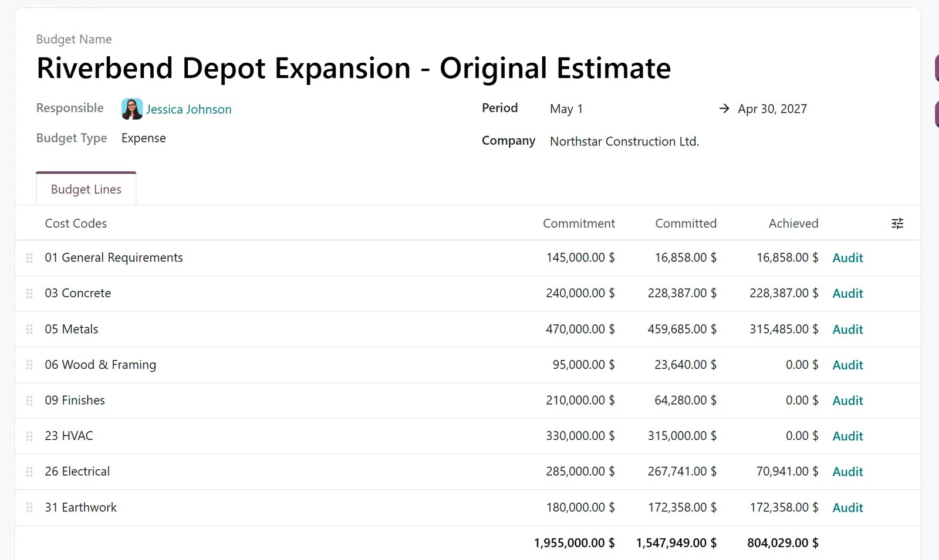This screenshot has width=939, height=560.
Task: Click achieved value 70,941.00 $
Action: coord(787,471)
